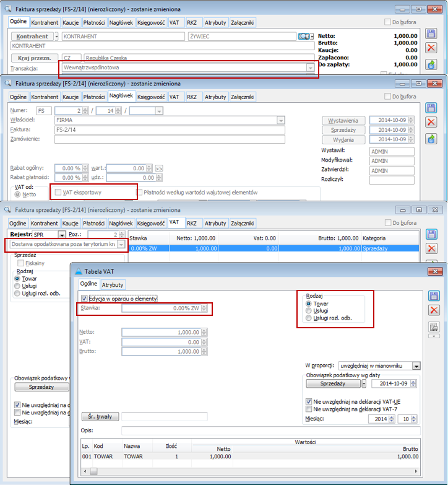Click the Netto amount spinner in Tabela VAT
Screen dimensions: 448x485
204,332
